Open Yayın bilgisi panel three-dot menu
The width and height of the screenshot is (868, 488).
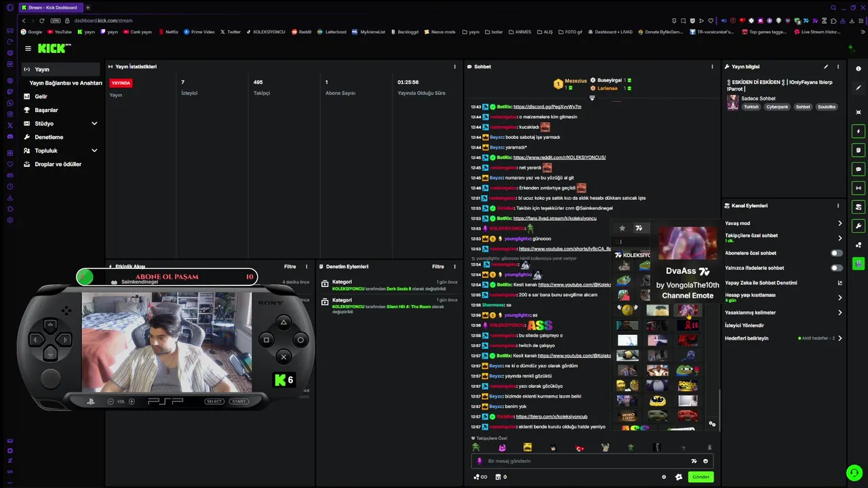coord(837,66)
